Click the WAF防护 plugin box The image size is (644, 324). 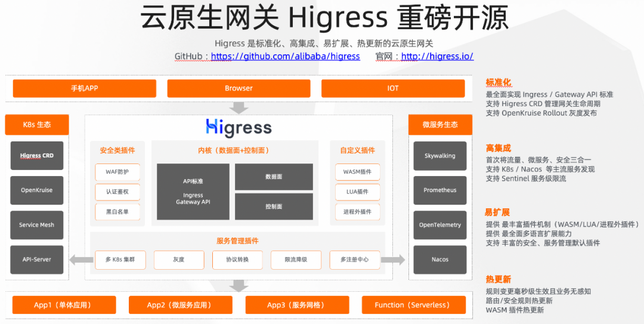pos(117,172)
